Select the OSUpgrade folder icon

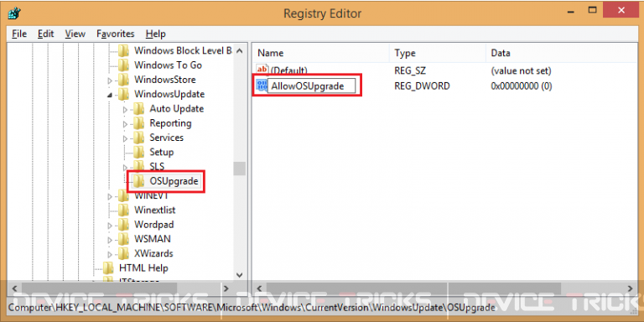139,181
